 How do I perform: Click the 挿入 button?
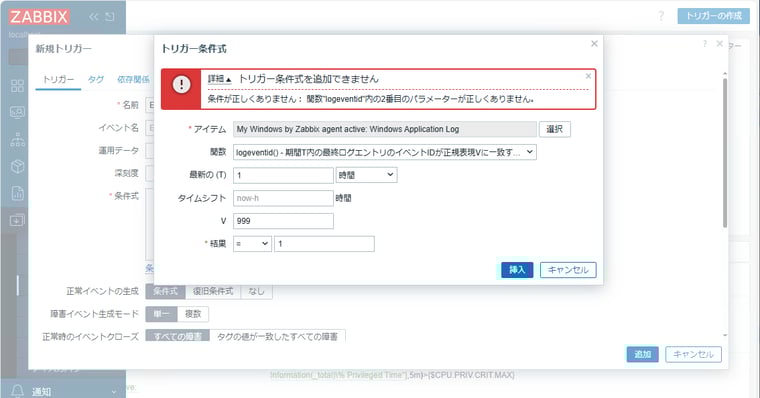pyautogui.click(x=517, y=270)
